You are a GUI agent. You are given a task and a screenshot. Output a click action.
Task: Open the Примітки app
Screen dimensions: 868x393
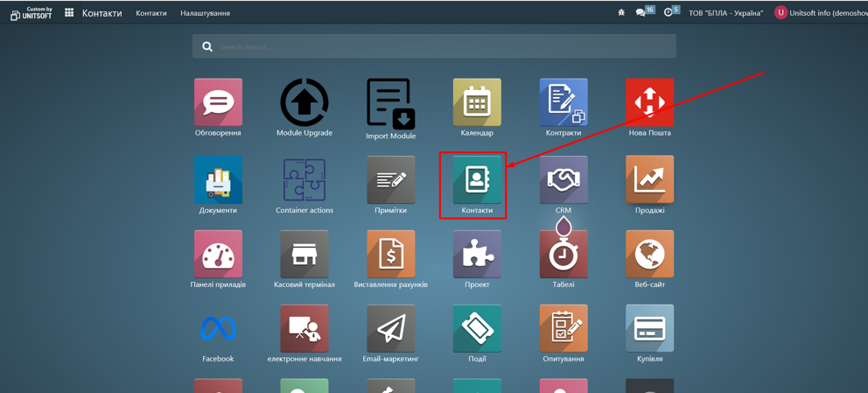(391, 180)
